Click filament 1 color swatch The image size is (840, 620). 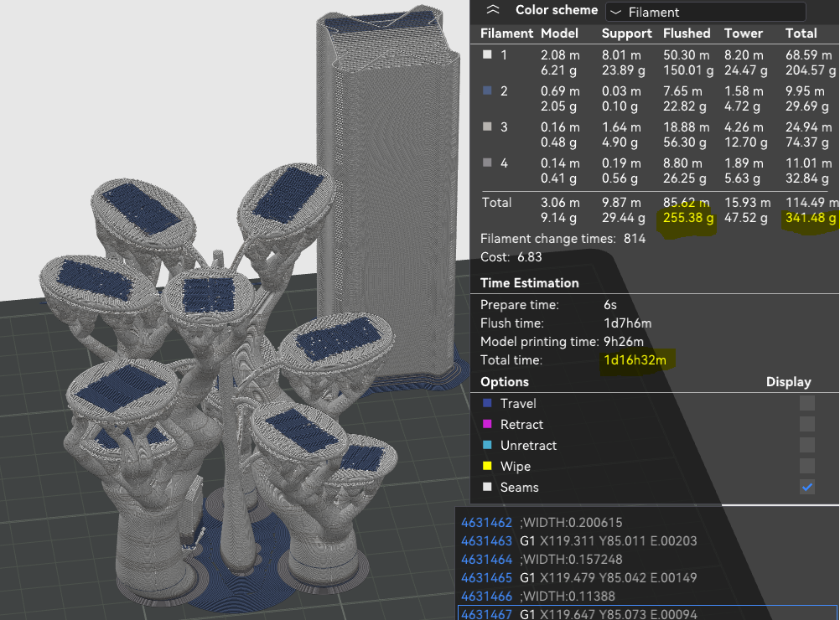(x=487, y=54)
